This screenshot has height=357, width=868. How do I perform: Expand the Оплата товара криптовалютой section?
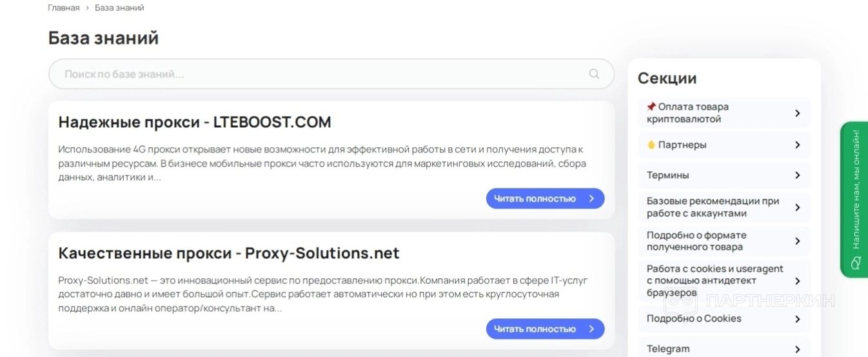tap(797, 113)
